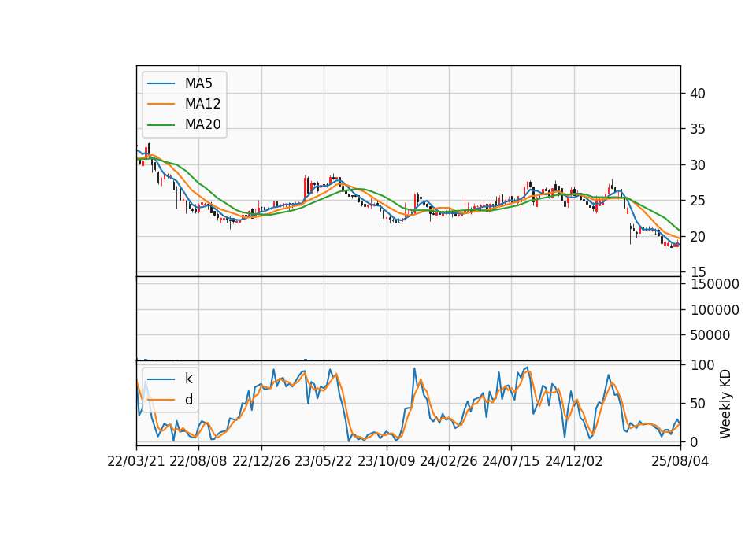Click the volume axis value 50000
The width and height of the screenshot is (756, 543).
coord(710,335)
